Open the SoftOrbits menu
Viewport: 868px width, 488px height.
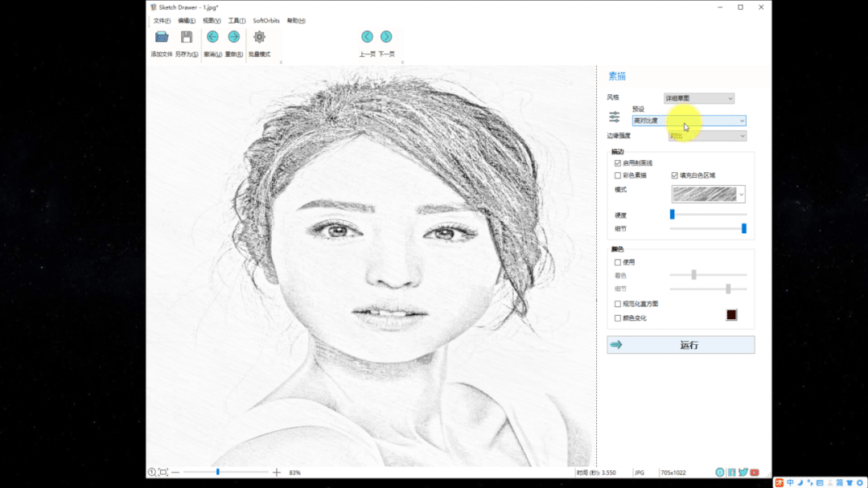(266, 20)
